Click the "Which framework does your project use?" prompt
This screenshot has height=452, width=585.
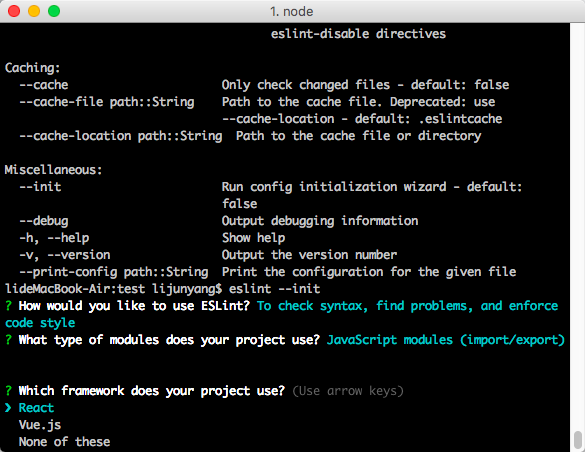pos(152,391)
